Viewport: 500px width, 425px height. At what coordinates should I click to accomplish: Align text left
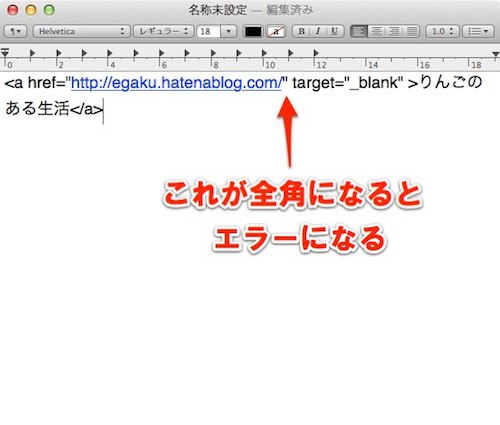click(359, 32)
